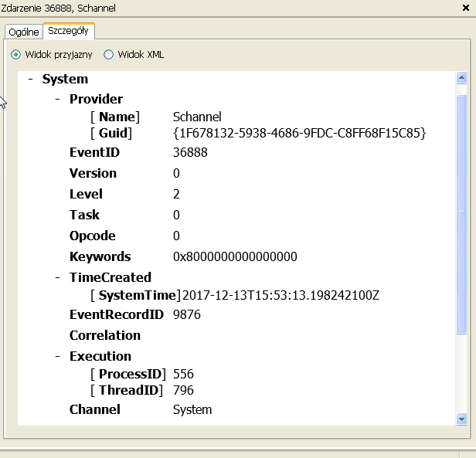Click the Level value 2
This screenshot has height=458, width=476.
(176, 195)
